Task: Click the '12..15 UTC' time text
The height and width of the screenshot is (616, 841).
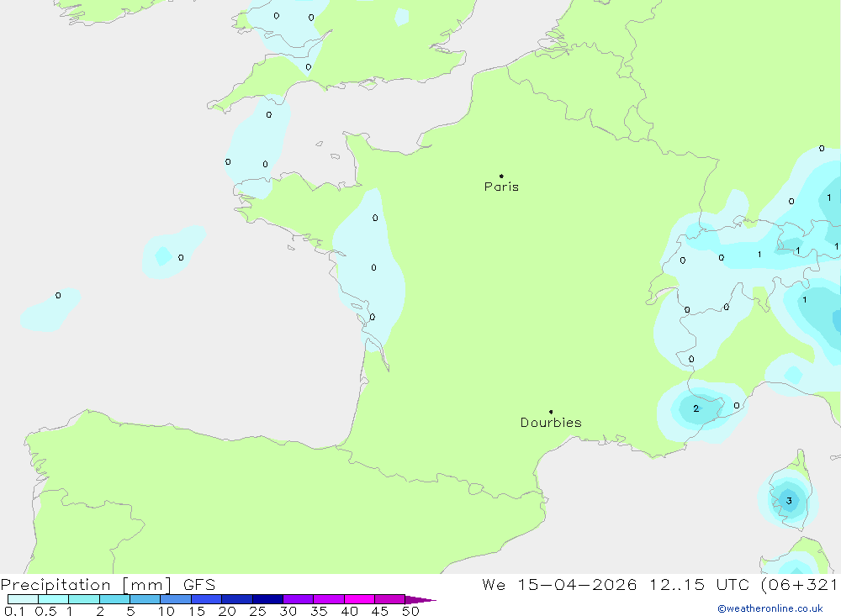Action: click(698, 584)
